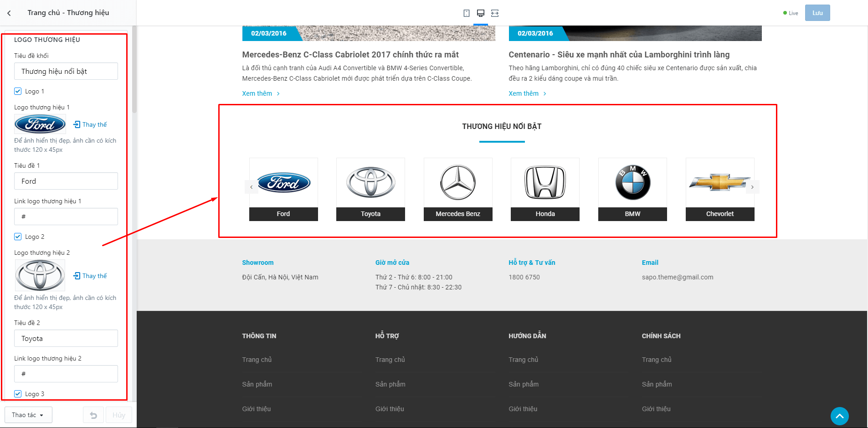868x428 pixels.
Task: Open Mercedes-Benz C-Class Cabriolet article title
Action: pyautogui.click(x=350, y=55)
